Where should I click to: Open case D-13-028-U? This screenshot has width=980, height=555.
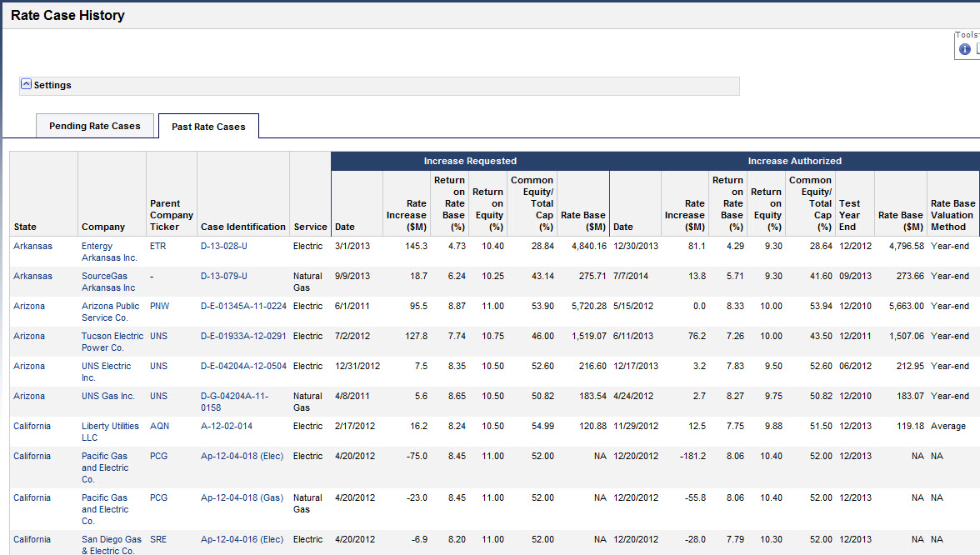click(x=223, y=247)
